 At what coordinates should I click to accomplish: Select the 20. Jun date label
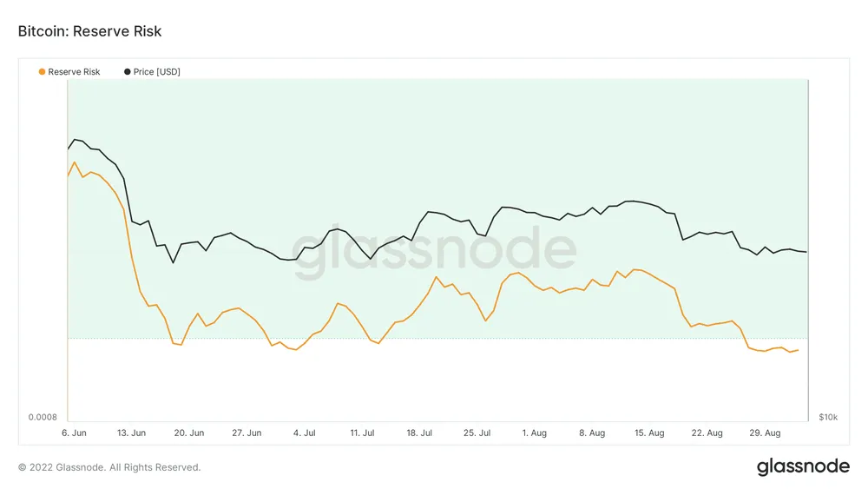[189, 433]
